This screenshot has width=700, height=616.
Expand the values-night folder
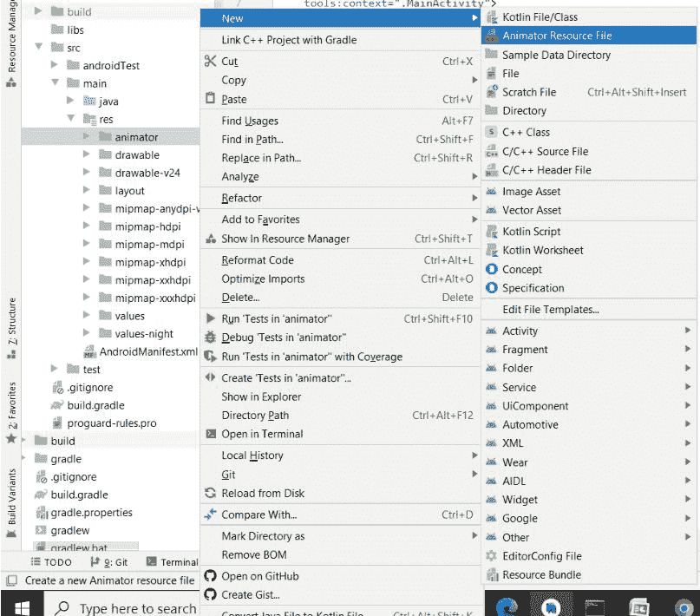(87, 334)
